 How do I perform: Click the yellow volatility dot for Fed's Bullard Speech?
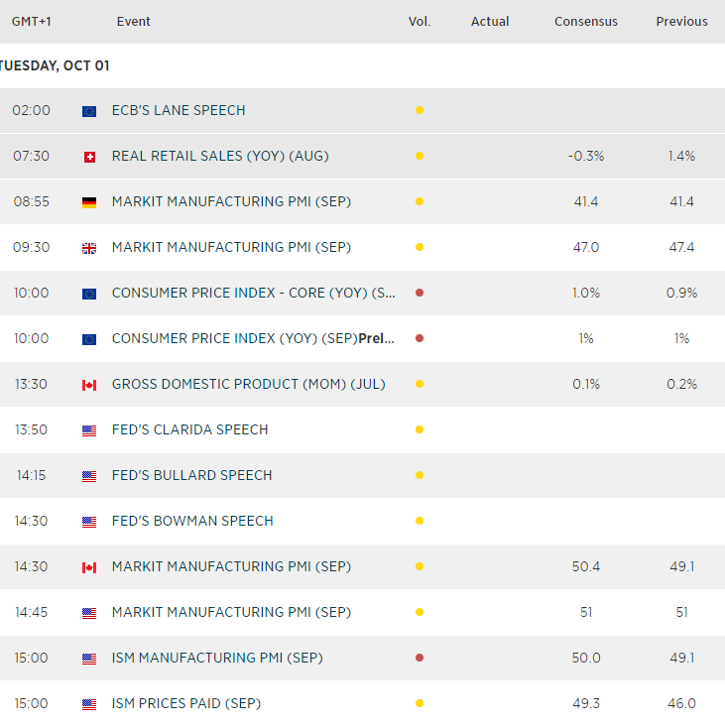pos(420,475)
